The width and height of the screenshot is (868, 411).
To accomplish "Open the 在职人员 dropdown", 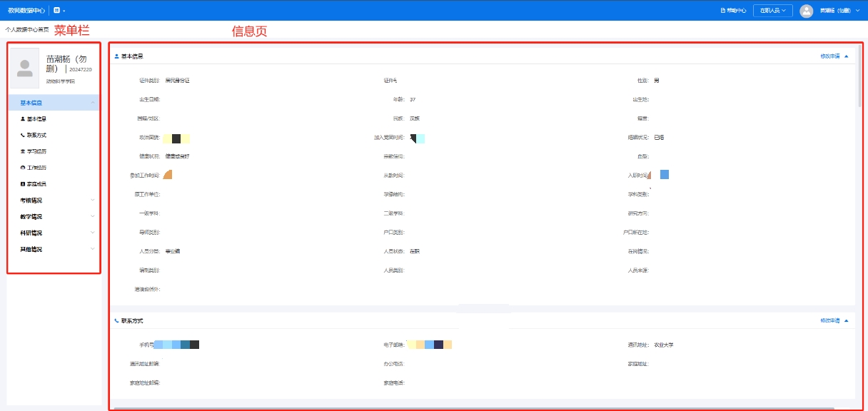I will pos(772,11).
